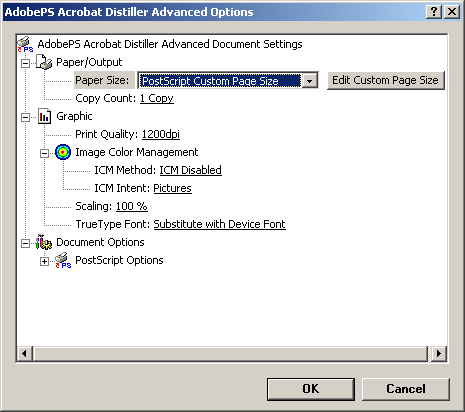This screenshot has width=465, height=412.
Task: Click the 'TrueType Font:' label text
Action: tap(113, 224)
